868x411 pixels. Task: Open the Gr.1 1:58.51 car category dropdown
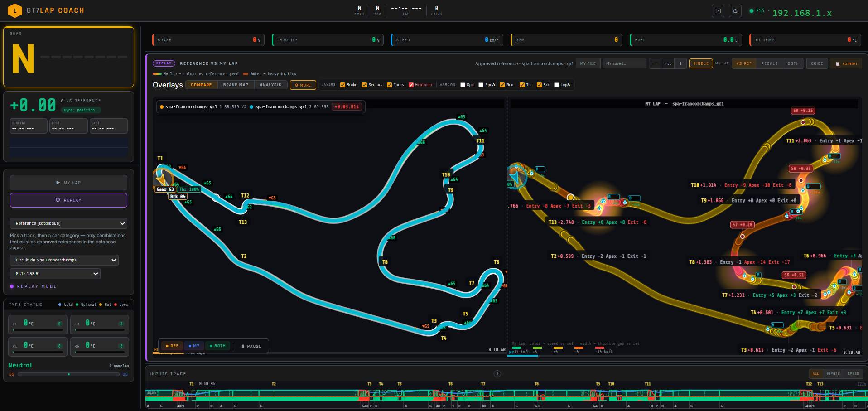pos(55,274)
